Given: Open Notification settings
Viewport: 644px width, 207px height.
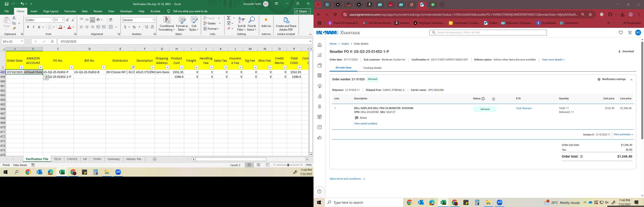Looking at the screenshot, I should pos(611,79).
